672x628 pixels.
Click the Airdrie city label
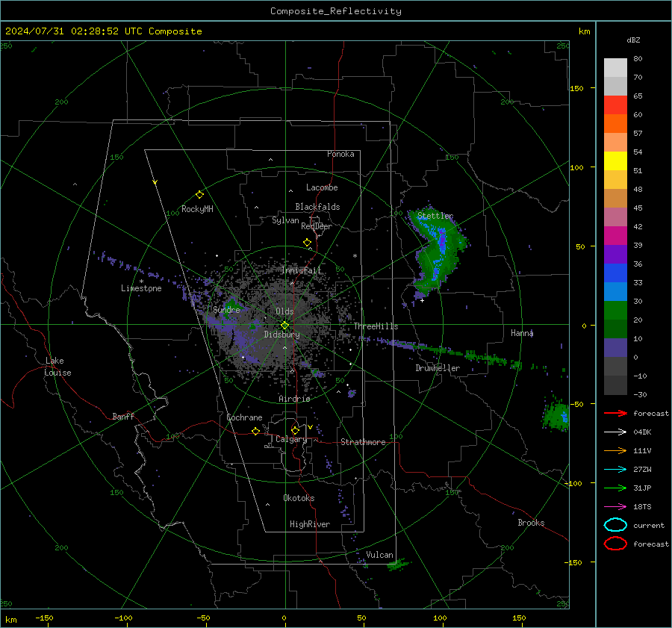[x=294, y=399]
